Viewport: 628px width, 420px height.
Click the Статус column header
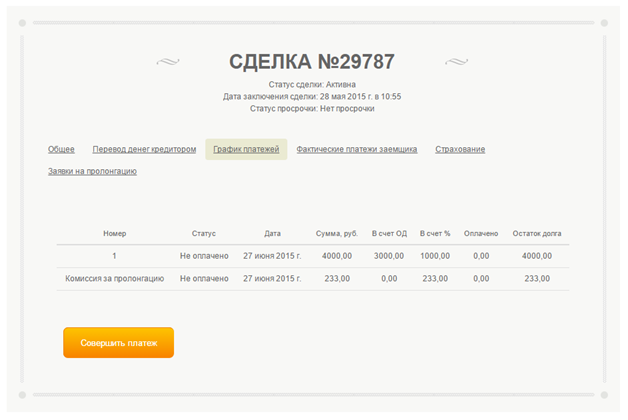204,233
